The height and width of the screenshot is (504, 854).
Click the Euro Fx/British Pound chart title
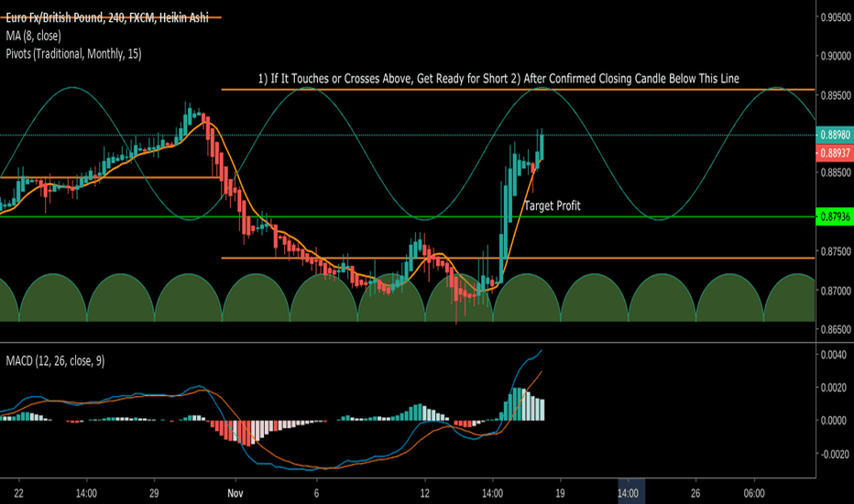(x=107, y=18)
